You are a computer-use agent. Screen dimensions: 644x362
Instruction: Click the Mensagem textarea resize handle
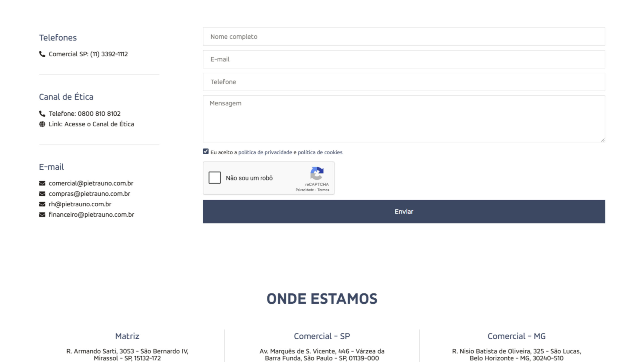603,140
